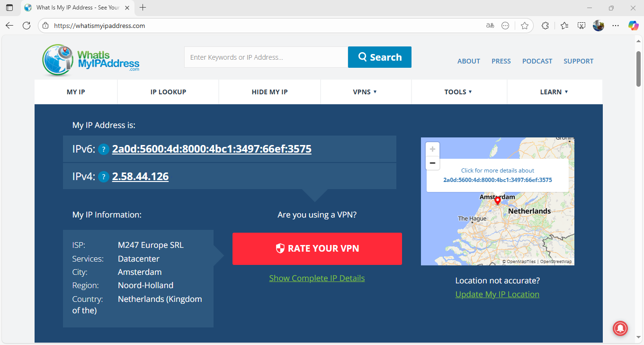Open the IP LOOKUP tab

coord(168,92)
